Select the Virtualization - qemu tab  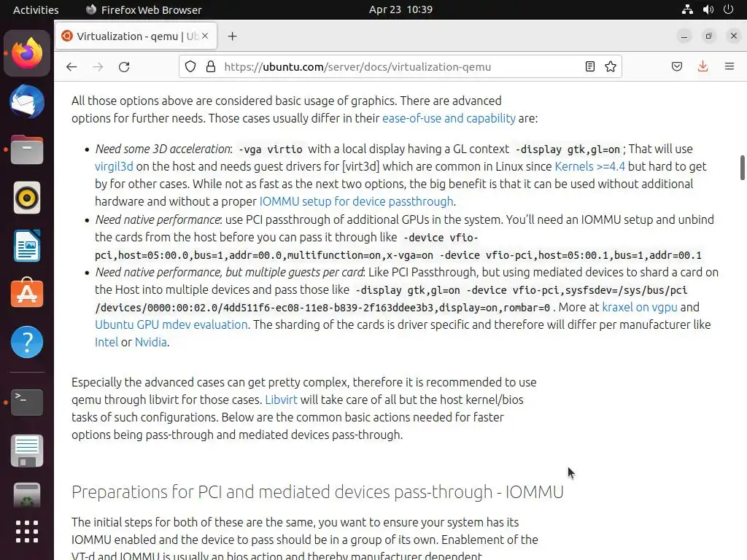point(136,36)
